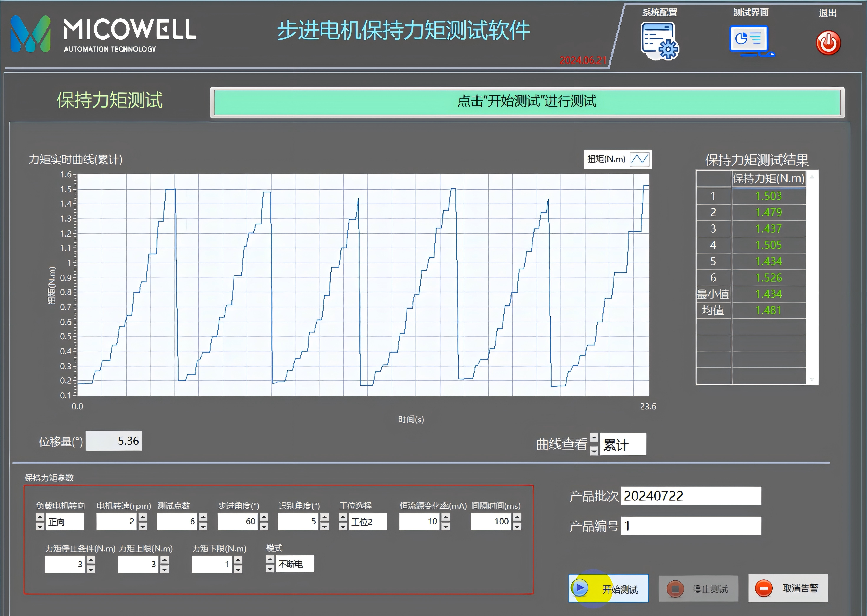Viewport: 867px width, 616px height.
Task: Select result row 1 value 1.503
Action: [769, 196]
